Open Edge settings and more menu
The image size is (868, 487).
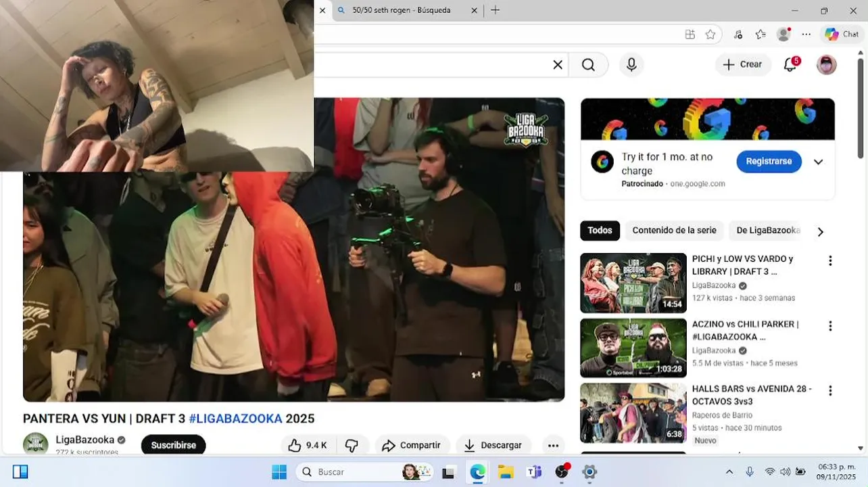806,34
